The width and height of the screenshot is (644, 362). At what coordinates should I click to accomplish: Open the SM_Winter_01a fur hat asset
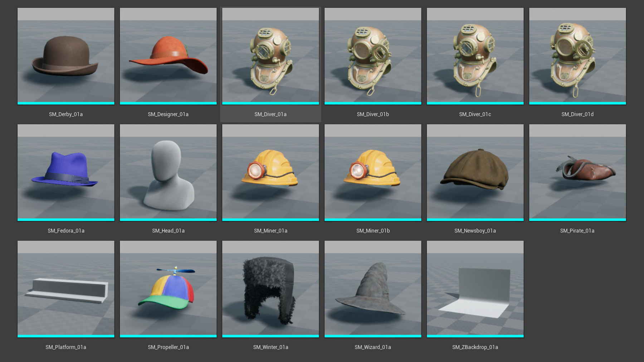point(270,288)
